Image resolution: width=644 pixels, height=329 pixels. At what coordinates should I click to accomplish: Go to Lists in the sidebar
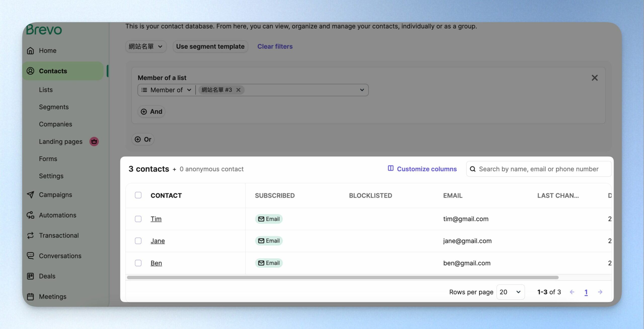coord(46,90)
